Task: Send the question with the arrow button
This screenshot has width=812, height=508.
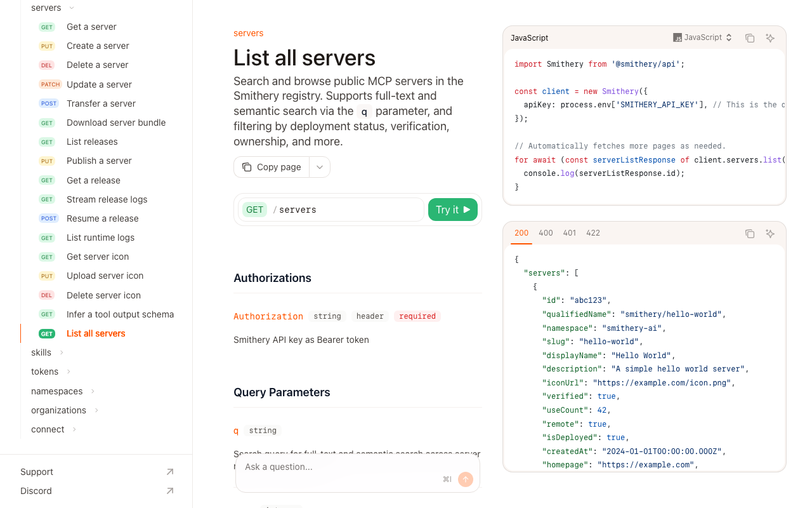Action: 466,479
